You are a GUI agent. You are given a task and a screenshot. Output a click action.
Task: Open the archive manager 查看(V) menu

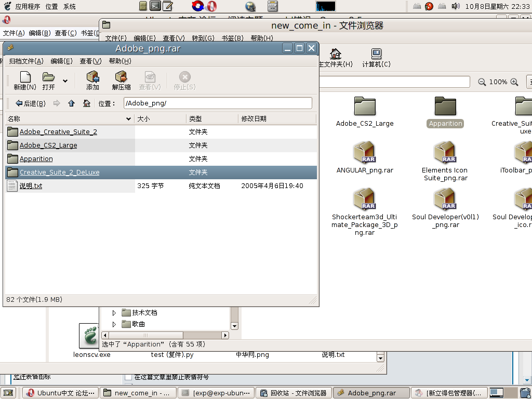[90, 61]
